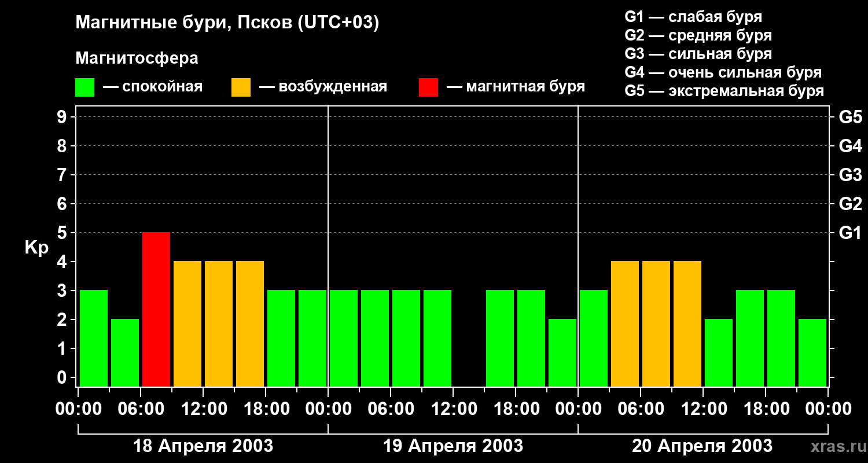868x463 pixels.
Task: Click the 20 Апреля 21:00–00:00 green bar
Action: (812, 352)
